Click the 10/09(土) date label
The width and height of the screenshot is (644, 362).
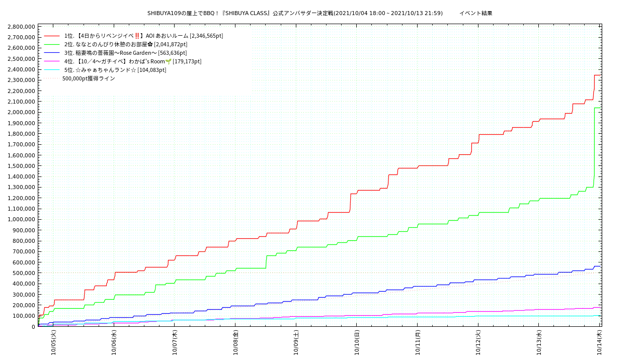[x=296, y=342]
